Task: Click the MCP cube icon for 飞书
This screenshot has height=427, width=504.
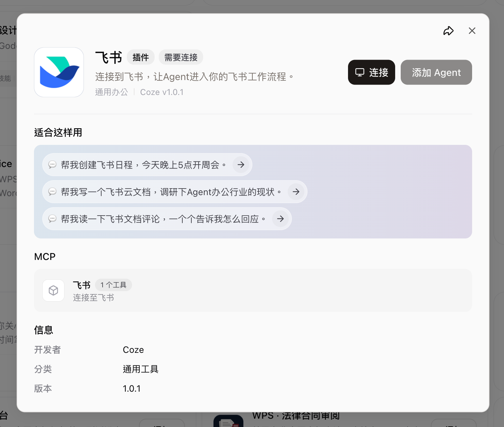Action: click(x=53, y=290)
